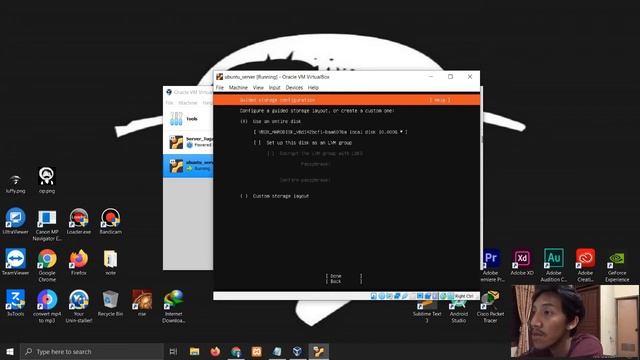Viewport: 640px width, 360px height.
Task: Select the running ubuntu_server VM in VirtualBox Manager
Action: [188, 166]
